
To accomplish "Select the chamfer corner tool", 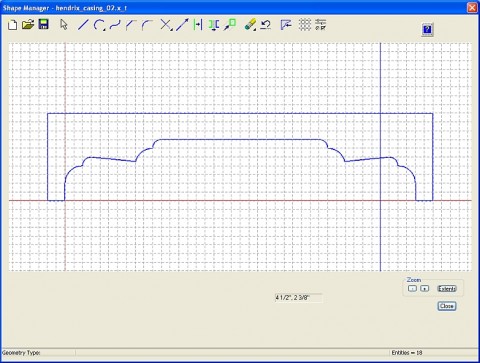I will click(131, 25).
